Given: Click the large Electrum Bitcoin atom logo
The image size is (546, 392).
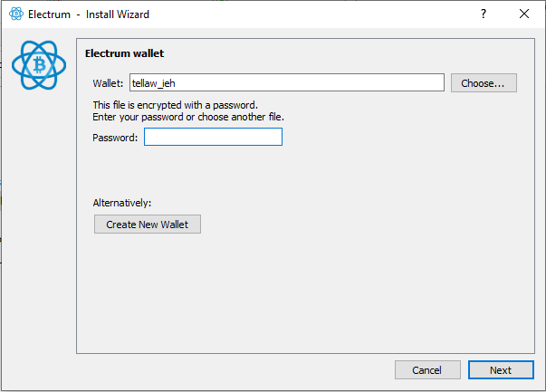Looking at the screenshot, I should click(x=40, y=65).
